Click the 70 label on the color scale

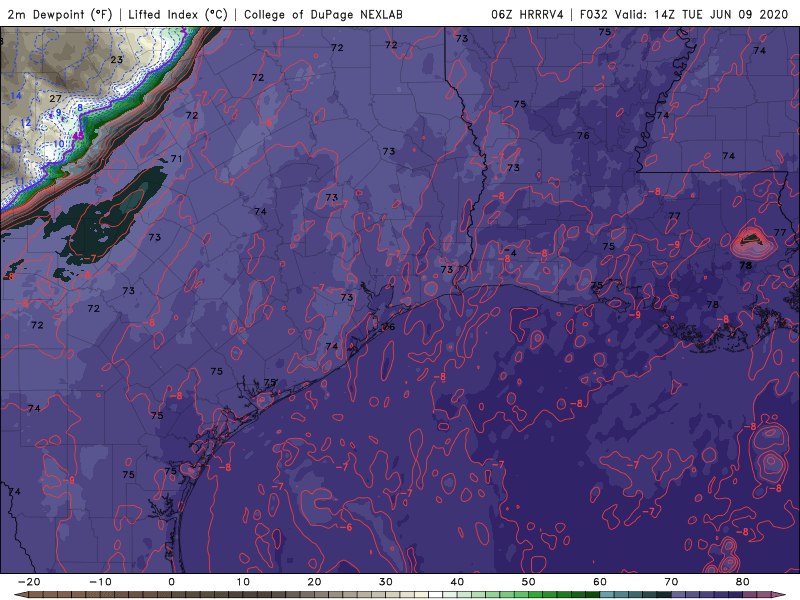tap(671, 582)
